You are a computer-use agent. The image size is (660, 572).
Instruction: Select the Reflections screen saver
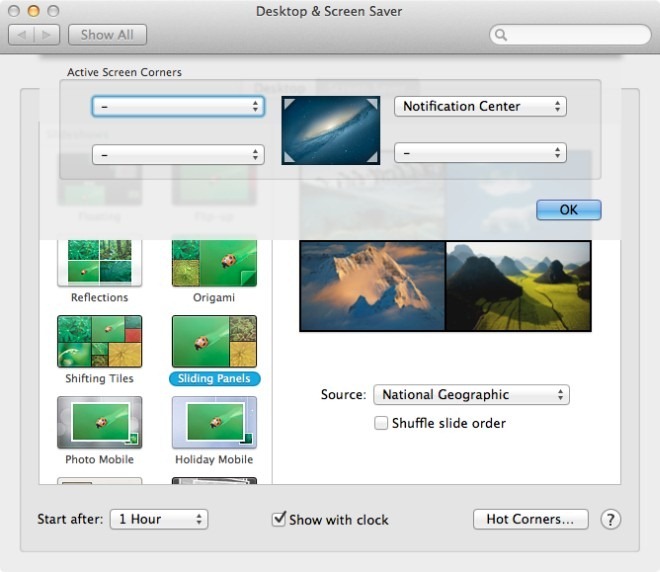(x=99, y=263)
